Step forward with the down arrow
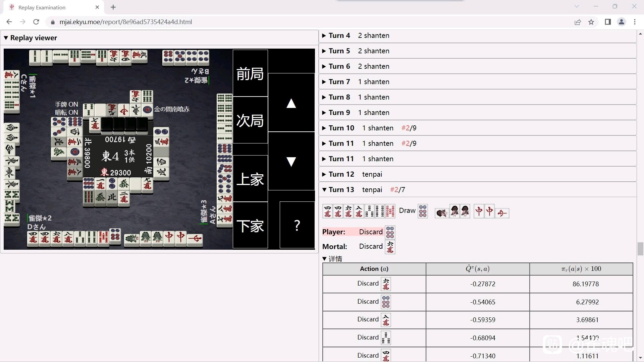Viewport: 644px width, 362px height. (x=291, y=161)
